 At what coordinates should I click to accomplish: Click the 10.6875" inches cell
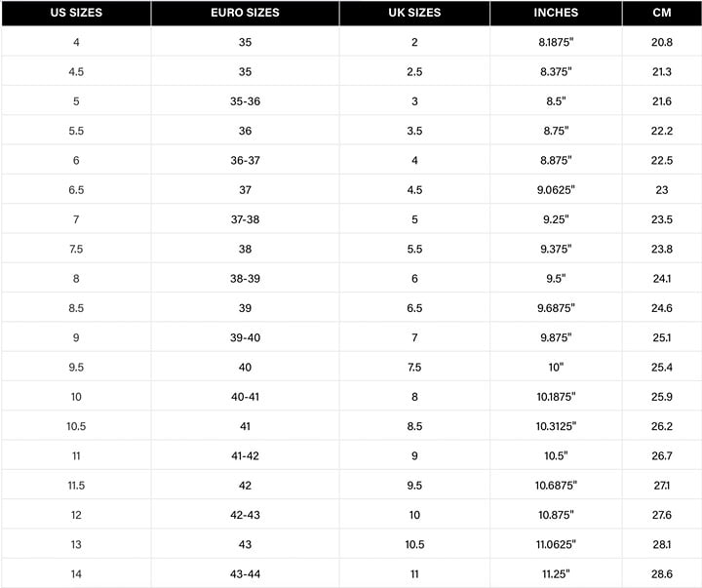pyautogui.click(x=556, y=486)
